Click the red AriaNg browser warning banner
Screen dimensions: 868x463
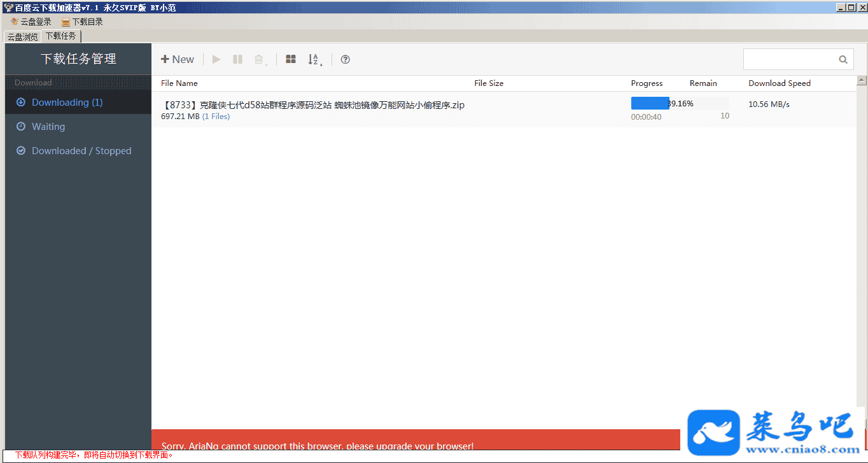click(416, 440)
